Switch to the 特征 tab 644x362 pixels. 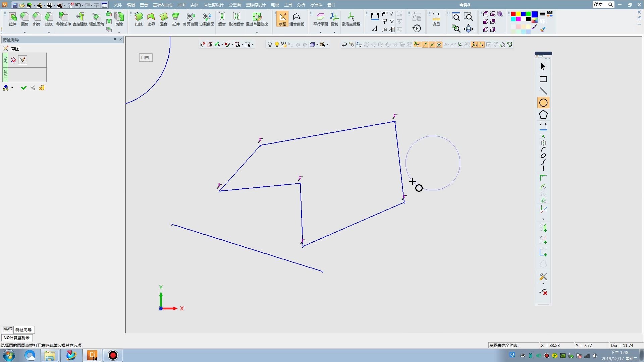tap(8, 329)
